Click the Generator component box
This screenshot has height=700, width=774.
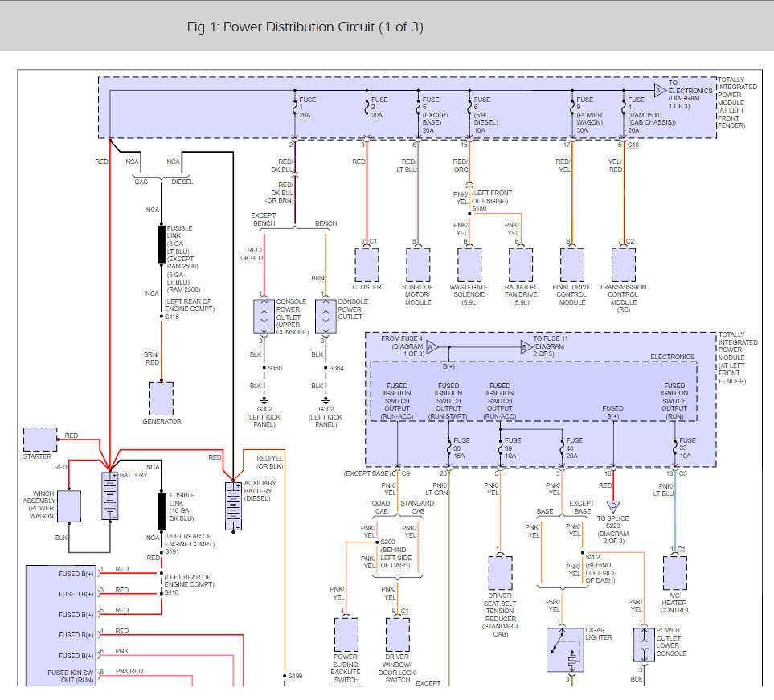coord(162,399)
